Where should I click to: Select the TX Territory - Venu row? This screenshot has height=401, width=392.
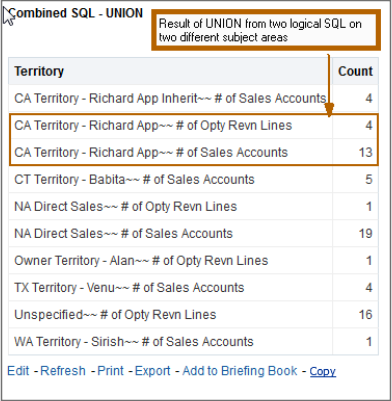click(x=193, y=288)
